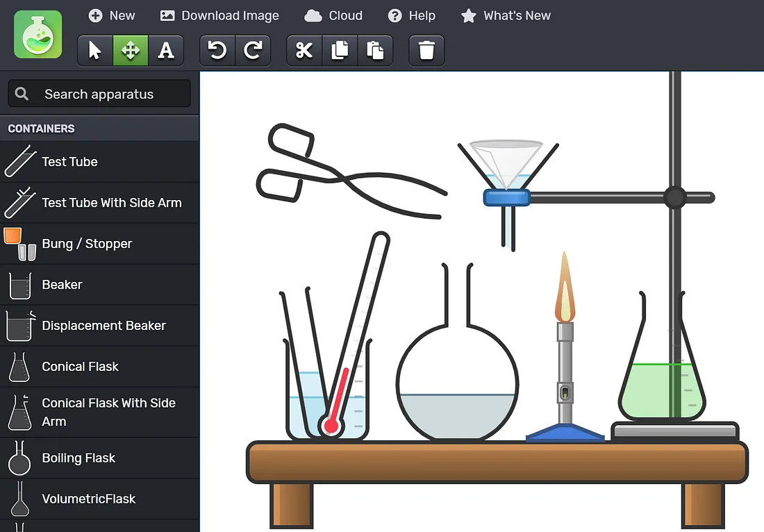Paste apparatus from clipboard
The width and height of the screenshot is (764, 532).
click(375, 50)
